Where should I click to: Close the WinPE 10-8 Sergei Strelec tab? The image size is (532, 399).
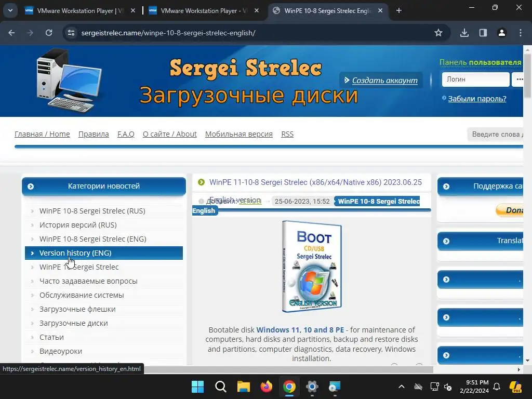point(380,11)
